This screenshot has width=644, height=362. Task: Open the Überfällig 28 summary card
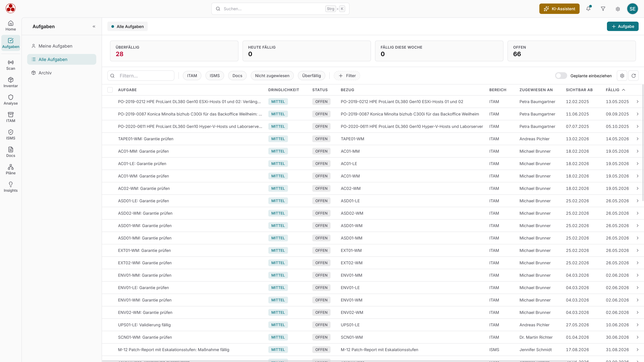pyautogui.click(x=174, y=51)
